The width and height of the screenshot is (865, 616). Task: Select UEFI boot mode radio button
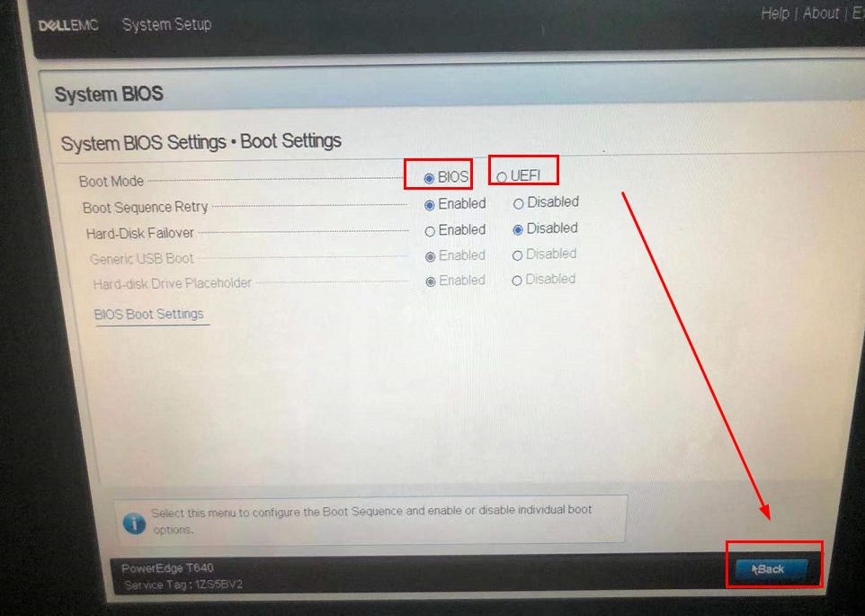[x=502, y=177]
